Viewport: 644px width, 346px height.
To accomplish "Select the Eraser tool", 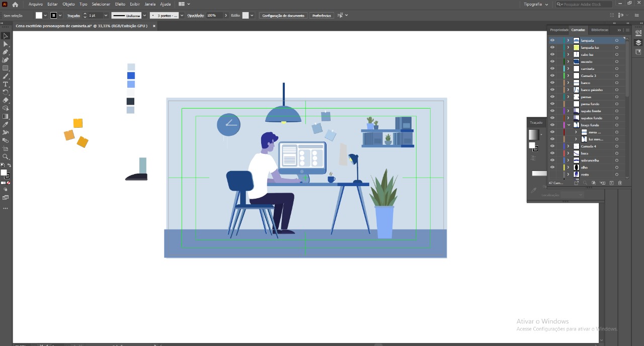I will [6, 100].
